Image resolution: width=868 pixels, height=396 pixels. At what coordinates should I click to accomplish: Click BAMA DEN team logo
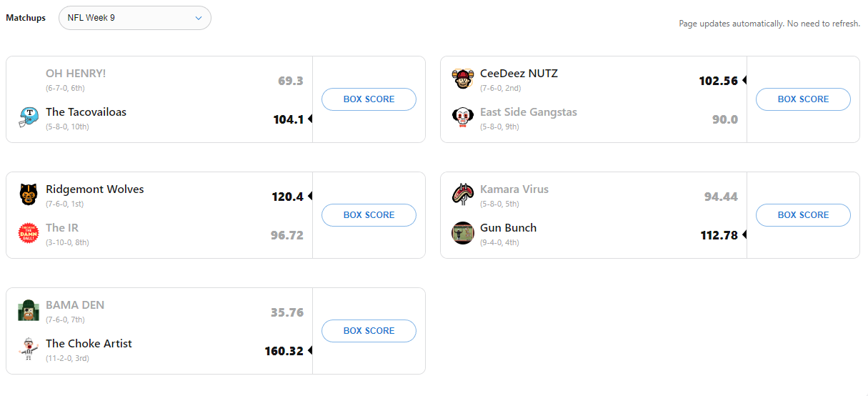pos(29,310)
